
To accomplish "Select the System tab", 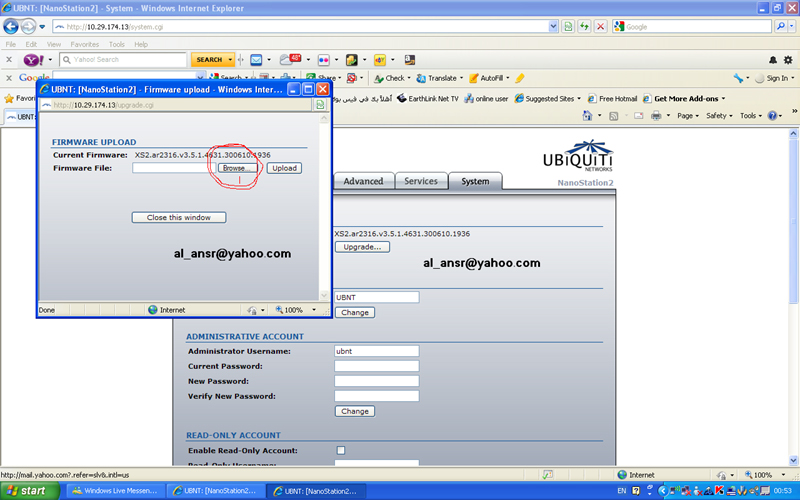I will pyautogui.click(x=475, y=181).
